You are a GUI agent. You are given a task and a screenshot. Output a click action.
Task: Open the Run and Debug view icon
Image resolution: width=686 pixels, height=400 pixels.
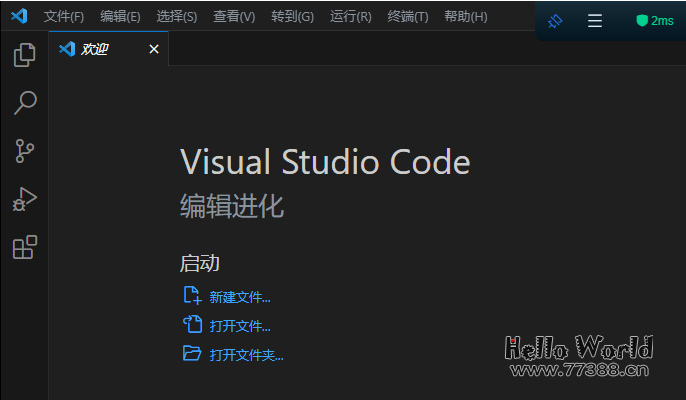pos(24,199)
